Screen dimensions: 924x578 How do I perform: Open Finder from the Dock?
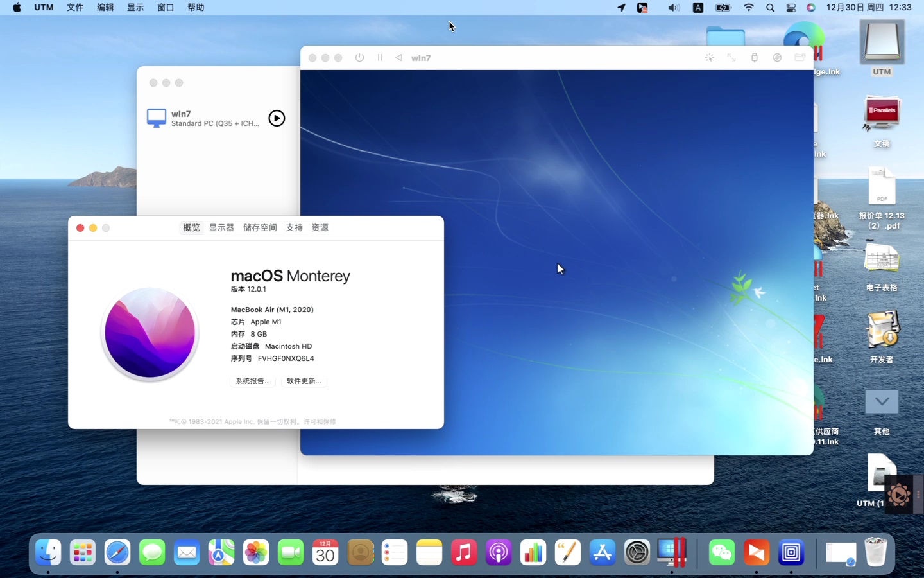[x=48, y=552]
